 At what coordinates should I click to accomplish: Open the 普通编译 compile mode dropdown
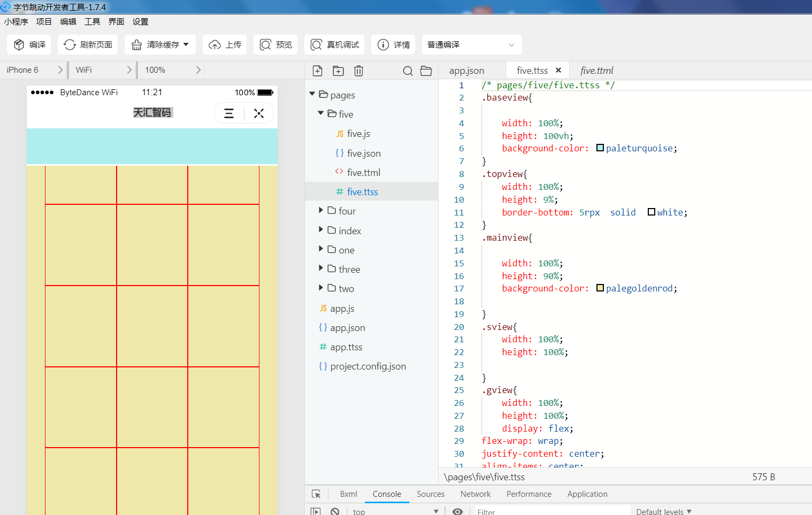[472, 45]
